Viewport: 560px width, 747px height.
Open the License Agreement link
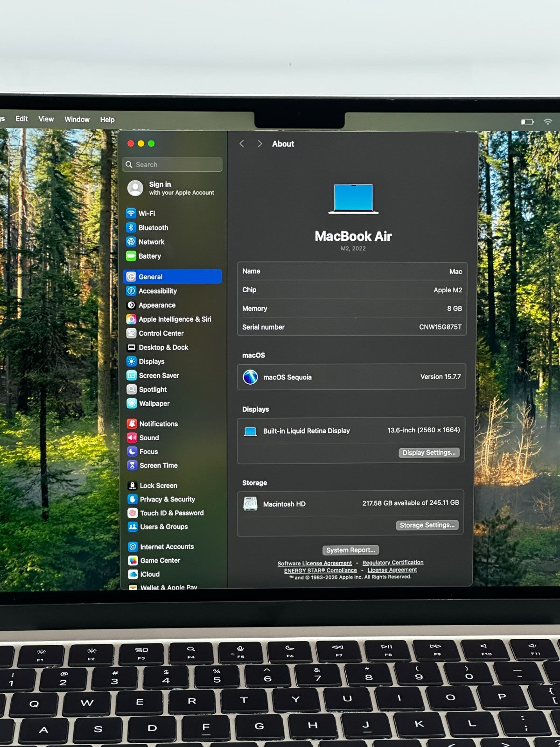(392, 570)
